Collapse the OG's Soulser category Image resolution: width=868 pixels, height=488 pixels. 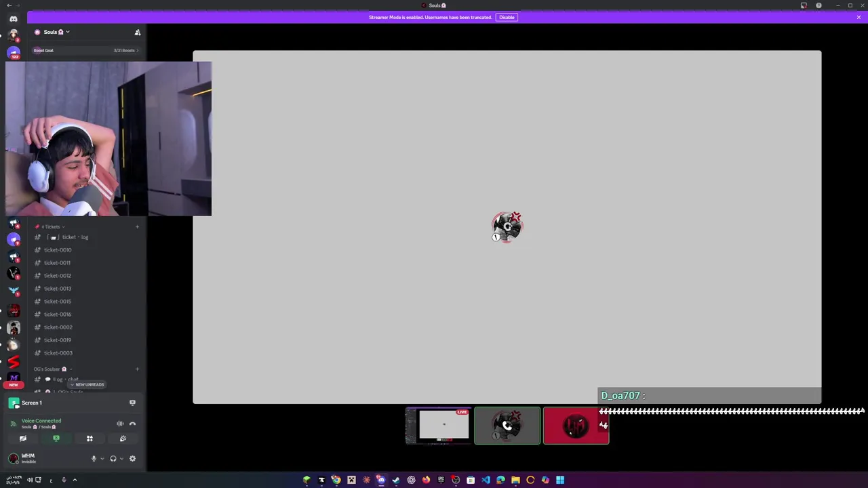coord(53,369)
